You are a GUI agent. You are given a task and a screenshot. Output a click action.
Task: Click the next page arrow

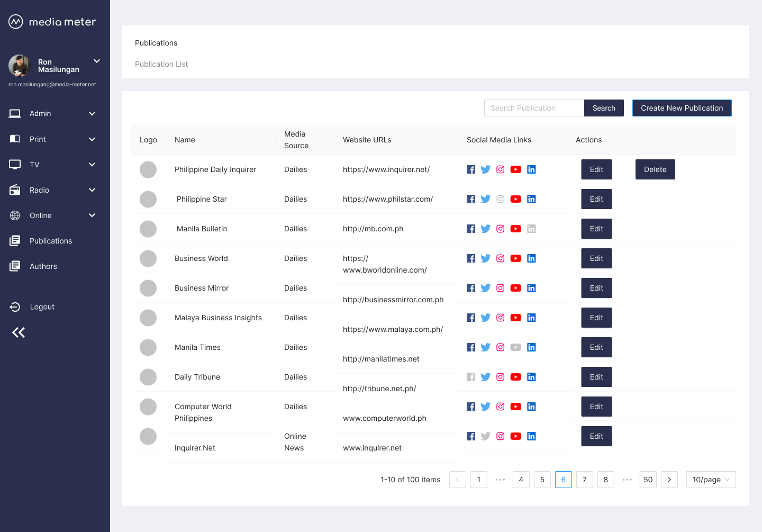[669, 480]
